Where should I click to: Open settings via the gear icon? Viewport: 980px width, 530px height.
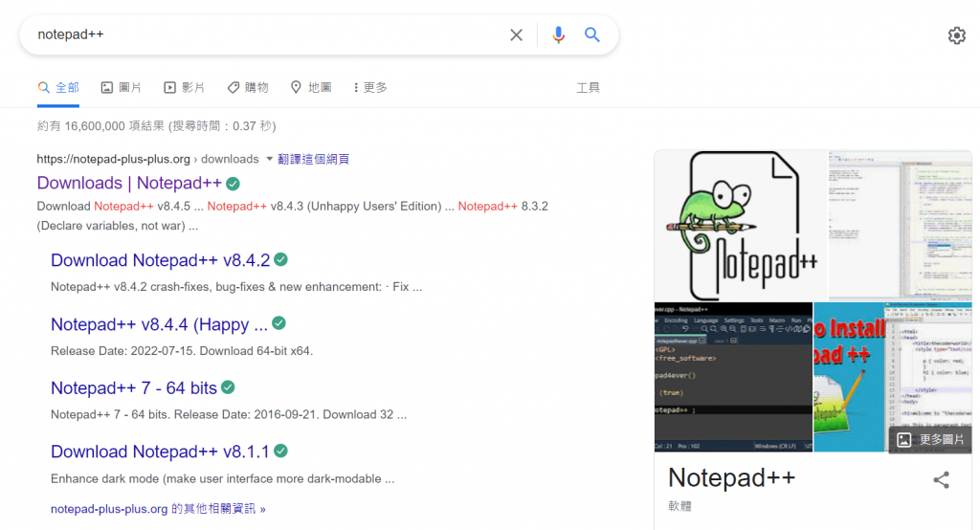[x=956, y=35]
